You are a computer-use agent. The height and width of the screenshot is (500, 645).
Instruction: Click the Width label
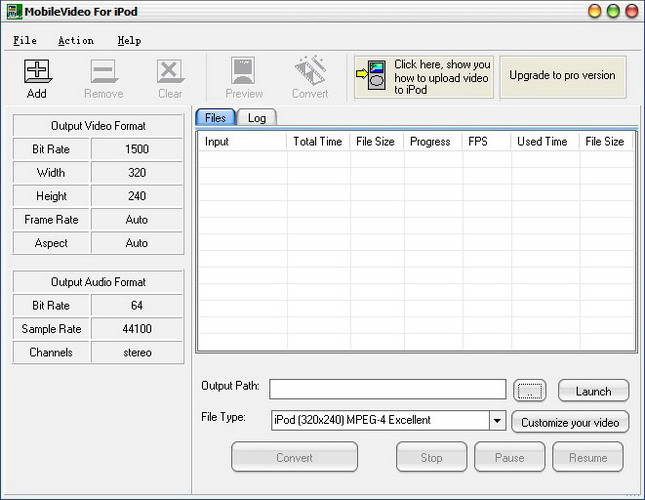pos(51,173)
